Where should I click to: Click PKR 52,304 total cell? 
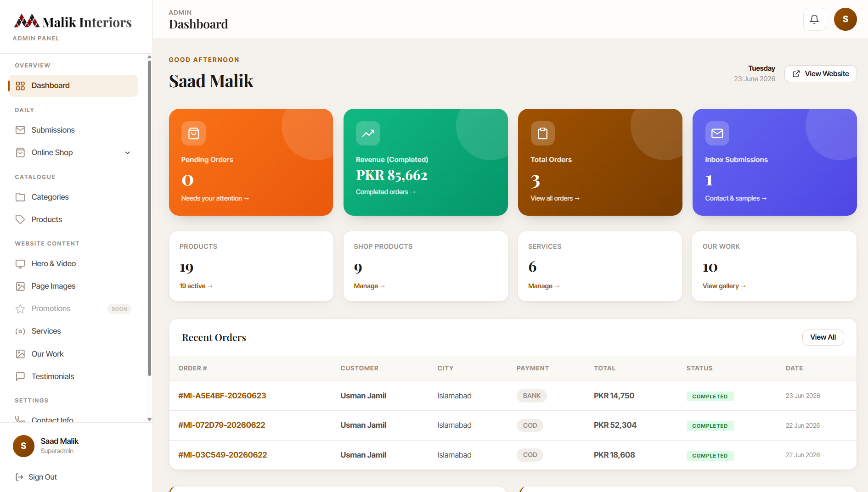point(615,425)
